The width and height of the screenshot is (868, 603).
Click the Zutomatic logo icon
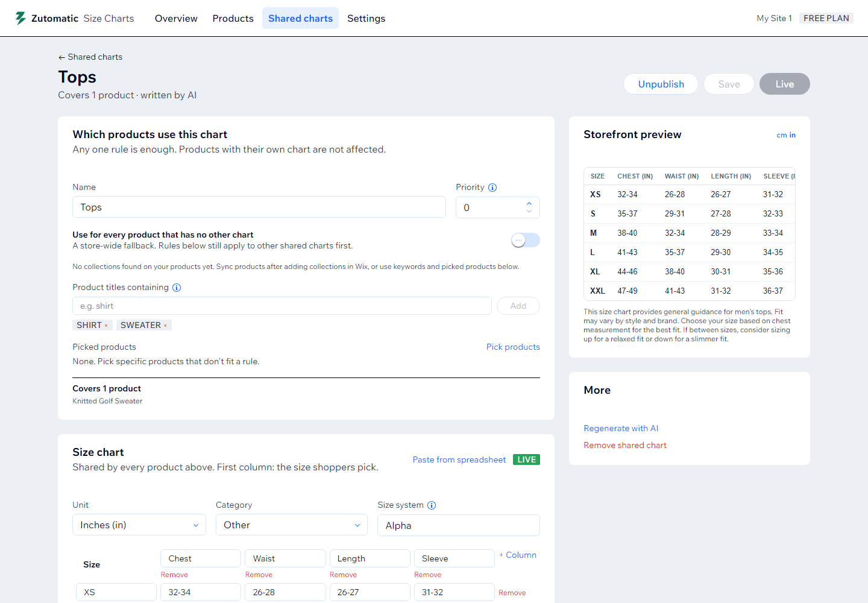click(20, 18)
